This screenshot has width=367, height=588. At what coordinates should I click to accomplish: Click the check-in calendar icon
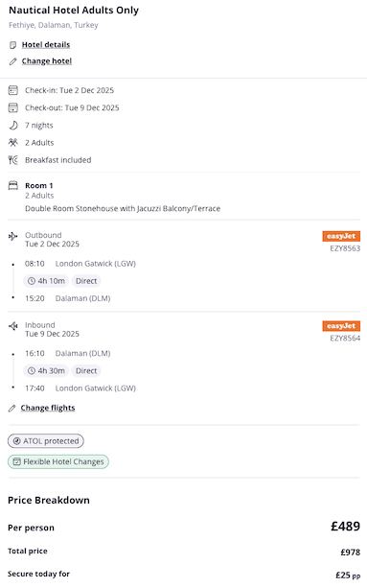click(13, 90)
